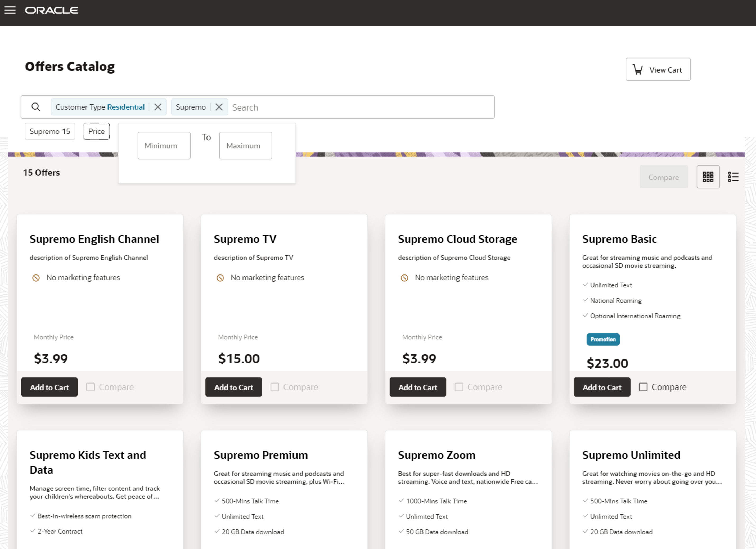Click the Minimum price field
The width and height of the screenshot is (756, 549).
pyautogui.click(x=164, y=145)
